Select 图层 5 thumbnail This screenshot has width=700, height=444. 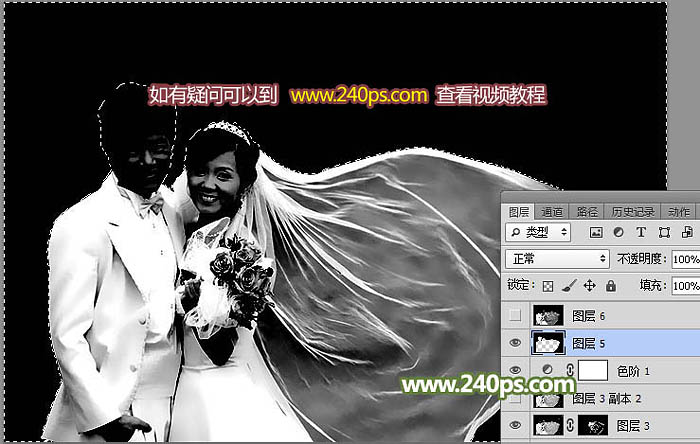tap(548, 343)
